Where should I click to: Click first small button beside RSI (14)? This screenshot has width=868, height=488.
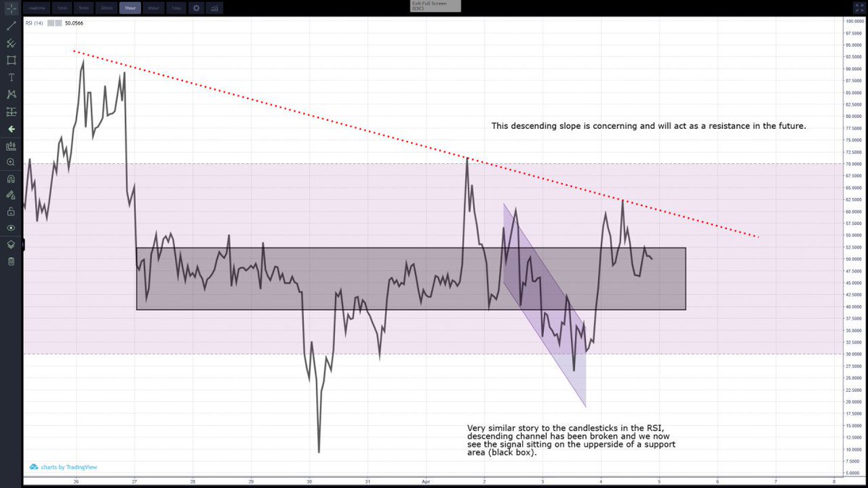tap(51, 23)
